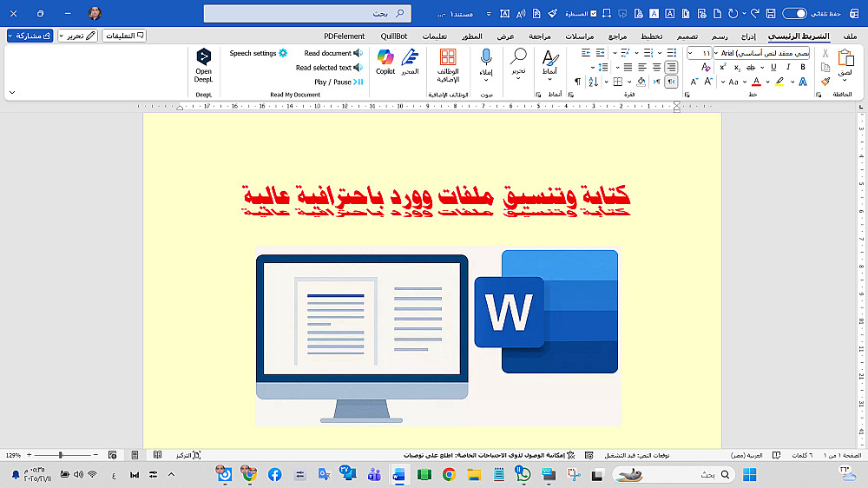Toggle Show/Hide paragraph marks ¶
This screenshot has height=488, width=868.
coord(577,82)
